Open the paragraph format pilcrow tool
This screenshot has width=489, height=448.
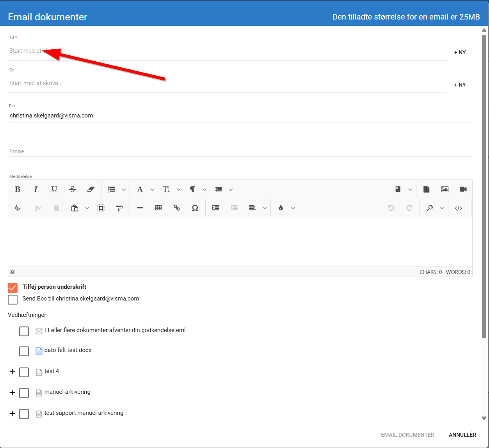tap(192, 189)
